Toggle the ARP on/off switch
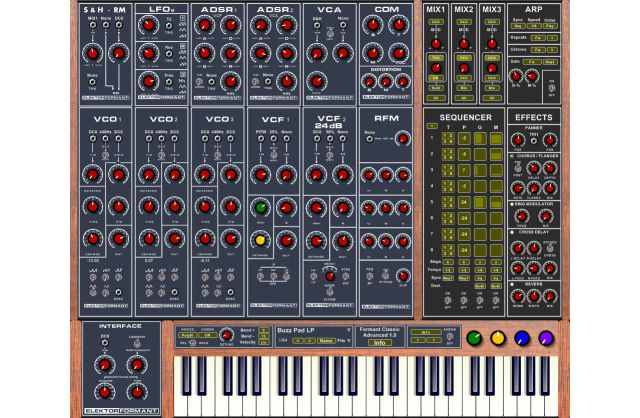Screen dimensions: 640x418 pyautogui.click(x=551, y=88)
